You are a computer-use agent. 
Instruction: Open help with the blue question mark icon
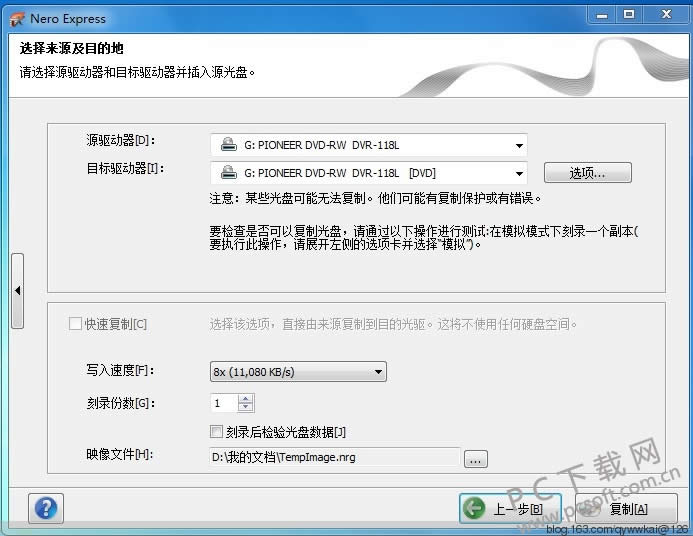(x=46, y=508)
